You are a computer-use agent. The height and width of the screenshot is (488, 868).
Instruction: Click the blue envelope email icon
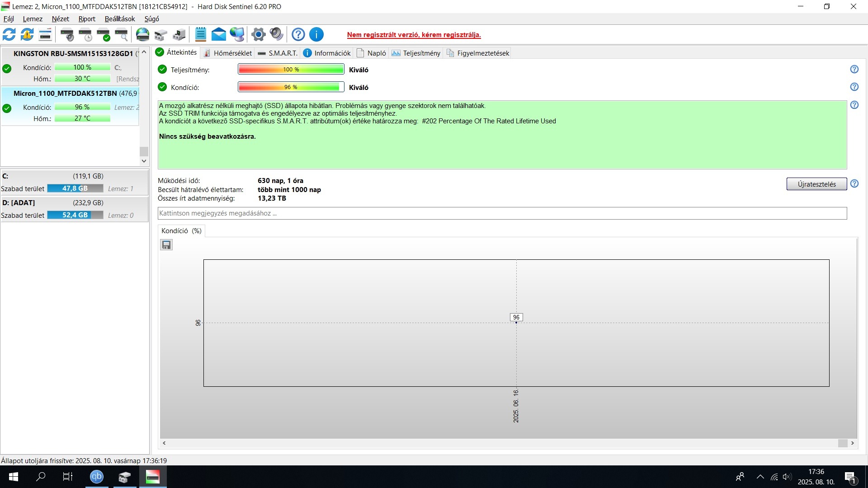[x=219, y=34]
